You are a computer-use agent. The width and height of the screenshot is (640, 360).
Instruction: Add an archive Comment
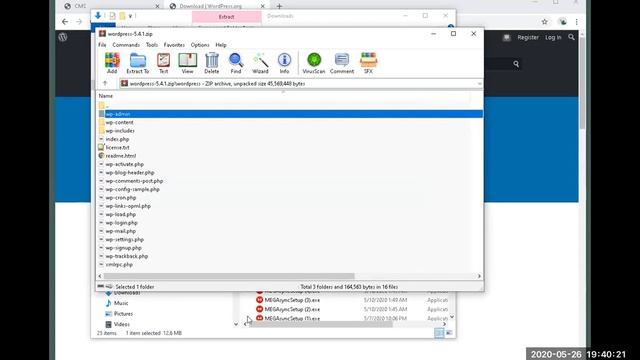pyautogui.click(x=342, y=63)
